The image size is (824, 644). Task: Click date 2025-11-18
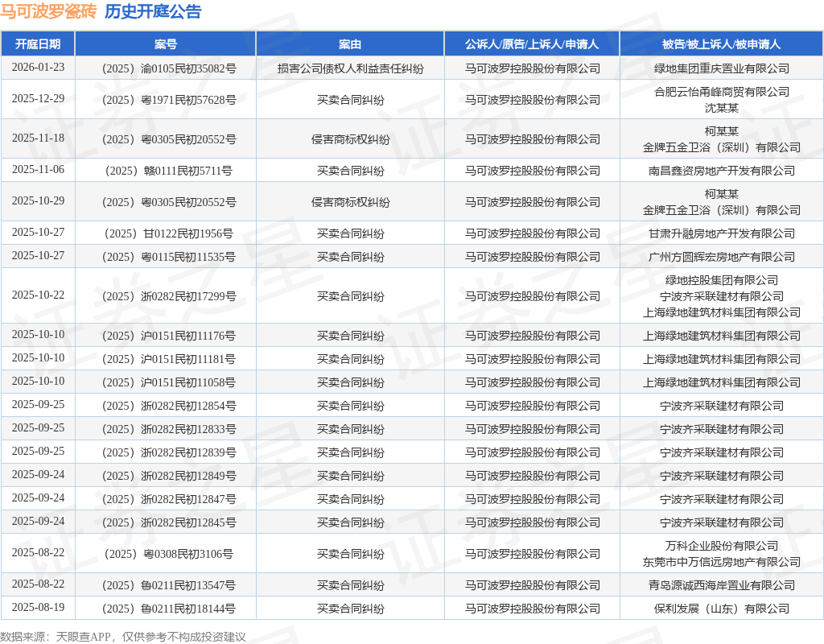(38, 138)
